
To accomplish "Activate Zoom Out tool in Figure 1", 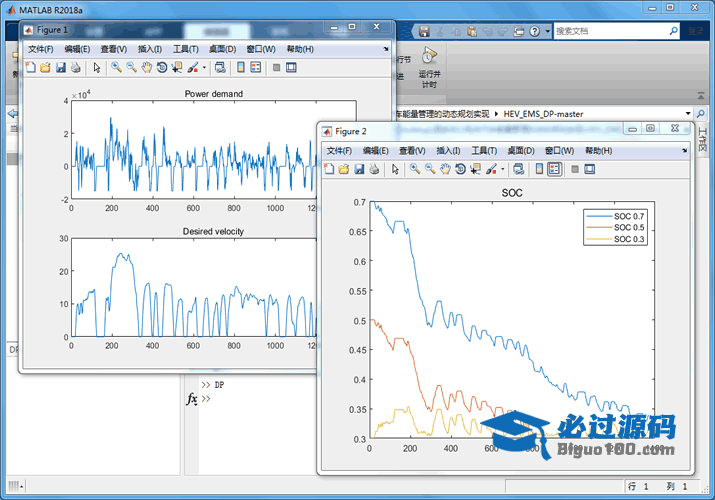I will click(131, 67).
